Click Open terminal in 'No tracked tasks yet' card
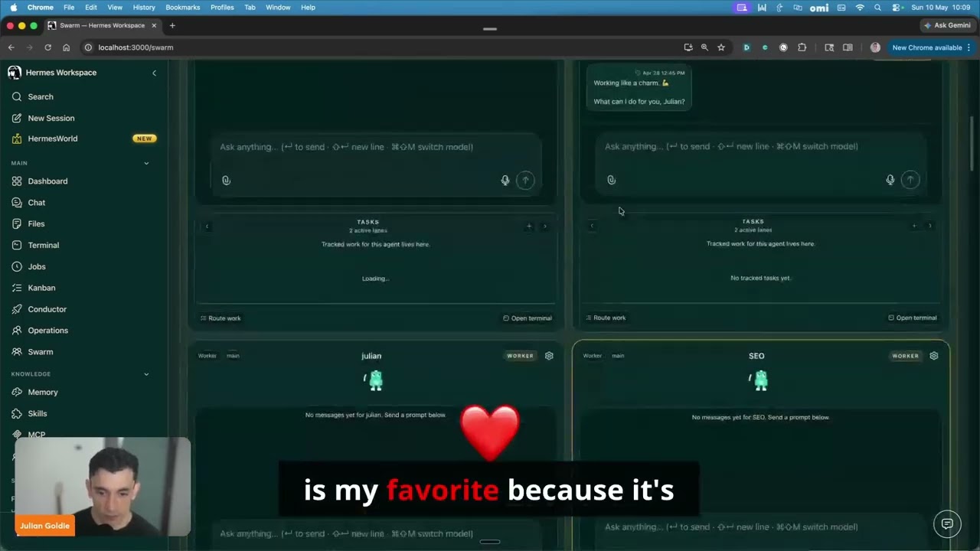This screenshot has width=980, height=551. coord(913,318)
